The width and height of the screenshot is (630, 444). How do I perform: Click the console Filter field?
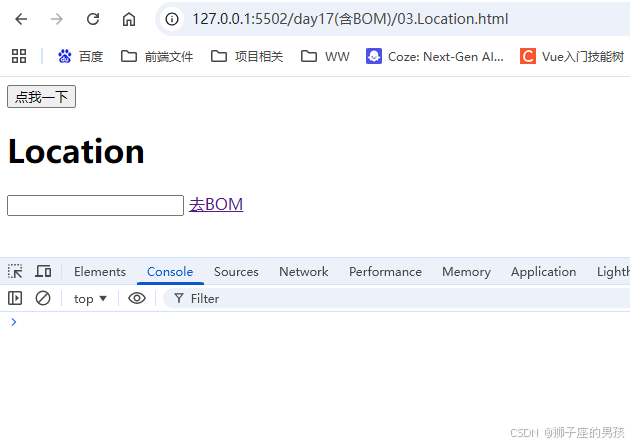pos(398,299)
